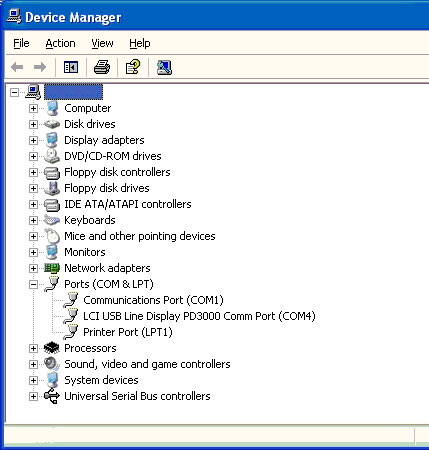Image resolution: width=429 pixels, height=450 pixels.
Task: Select the highlighted root computer name
Action: [x=73, y=92]
